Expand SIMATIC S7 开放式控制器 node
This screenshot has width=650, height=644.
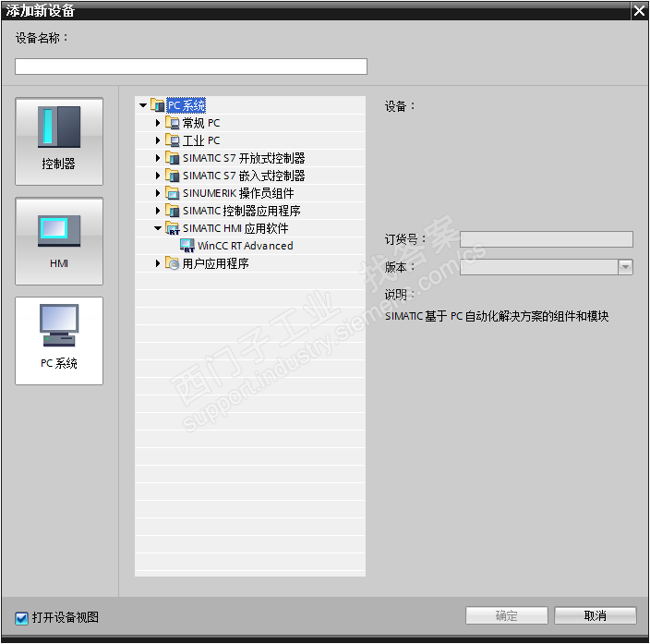pos(158,158)
